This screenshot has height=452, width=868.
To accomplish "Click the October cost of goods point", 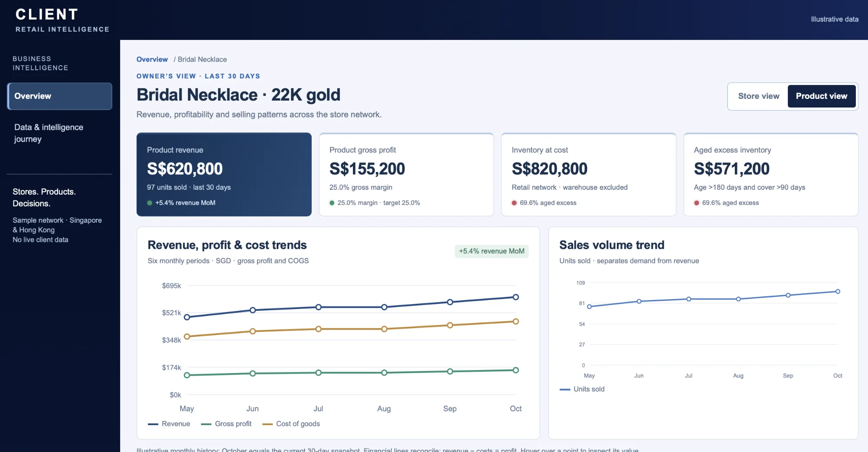I will (516, 322).
